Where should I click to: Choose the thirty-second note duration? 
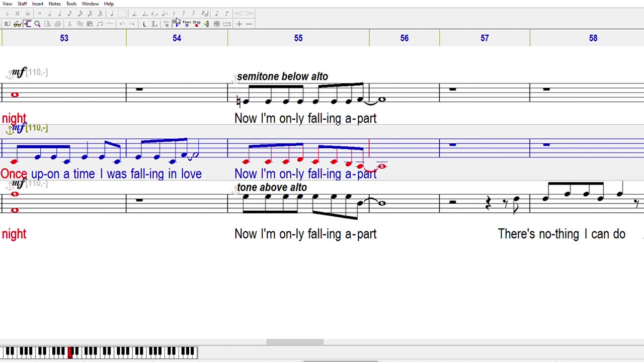tap(90, 14)
